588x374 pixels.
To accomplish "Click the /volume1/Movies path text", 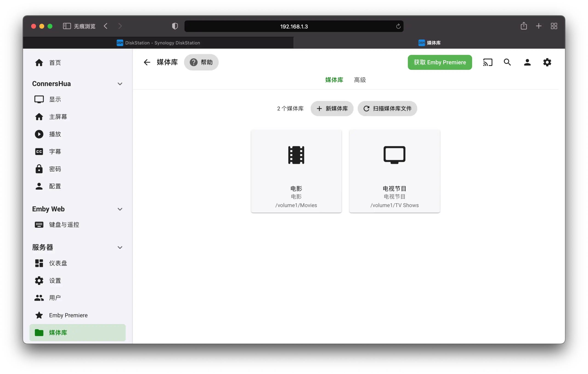I will pos(296,205).
